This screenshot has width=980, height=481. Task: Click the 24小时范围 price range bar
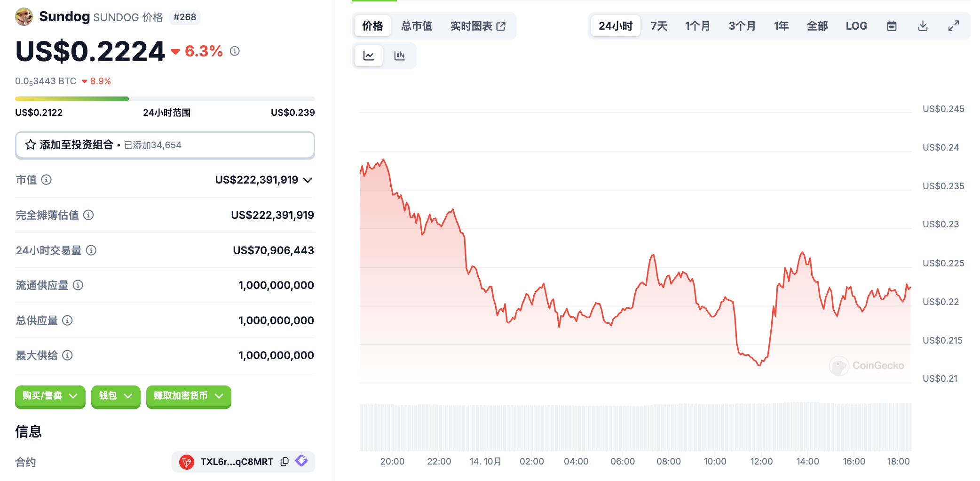pyautogui.click(x=165, y=99)
